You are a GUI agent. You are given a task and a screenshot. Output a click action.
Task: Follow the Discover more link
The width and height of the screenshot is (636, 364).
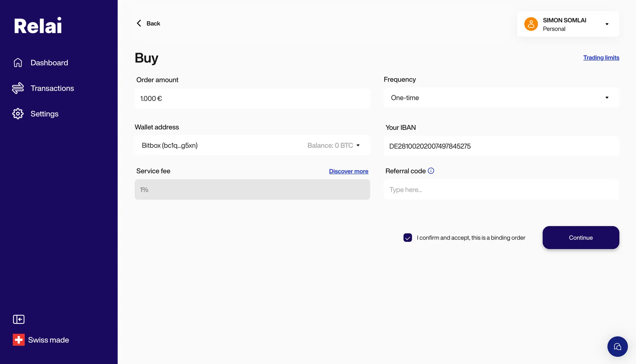coord(348,171)
